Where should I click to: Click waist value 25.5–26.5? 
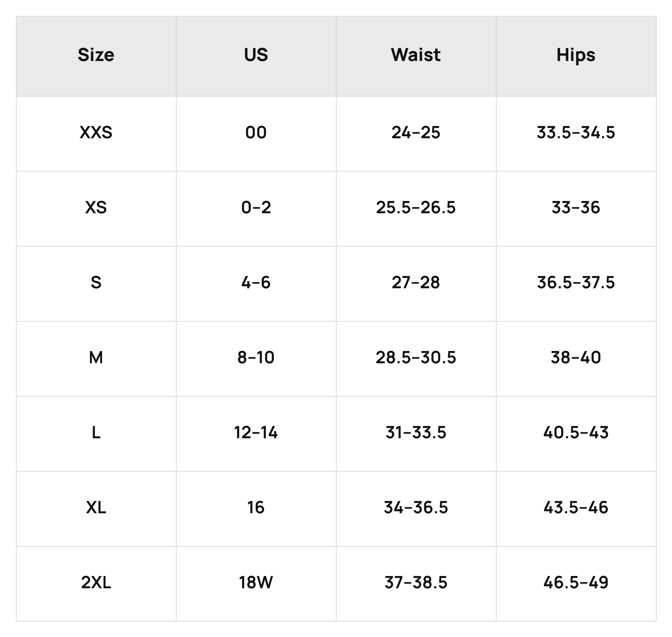416,208
